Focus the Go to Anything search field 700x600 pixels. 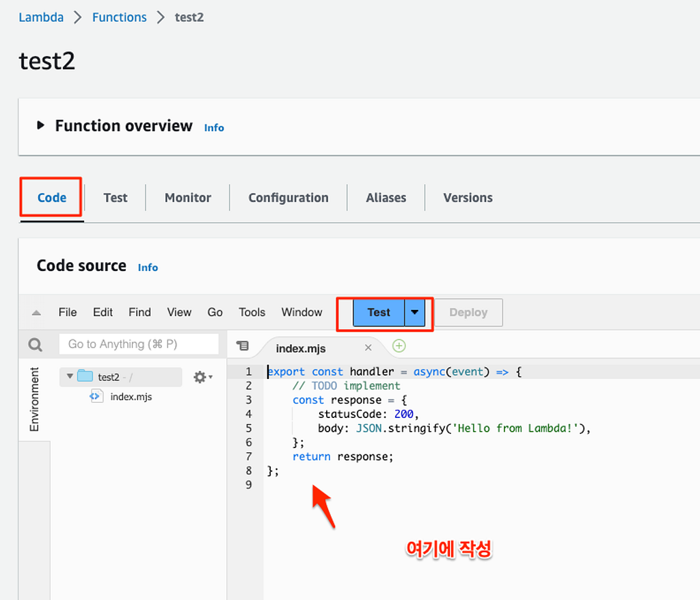[x=139, y=344]
